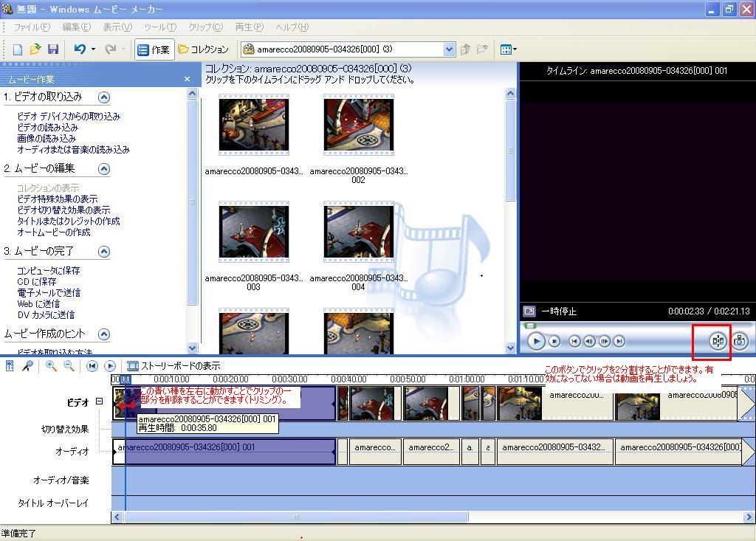This screenshot has height=541, width=756.
Task: Collapse the 3. ムービーの完了 section
Action: (x=103, y=252)
